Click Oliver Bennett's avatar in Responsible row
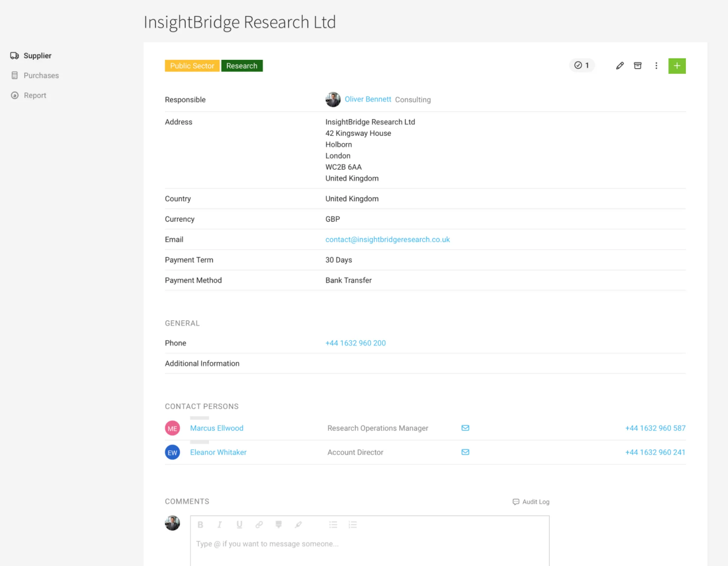728x566 pixels. [x=333, y=100]
